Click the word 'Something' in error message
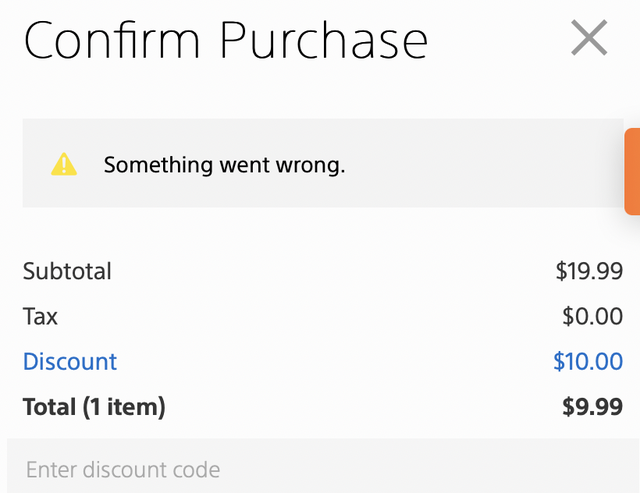Viewport: 640px width, 493px height. click(x=158, y=166)
